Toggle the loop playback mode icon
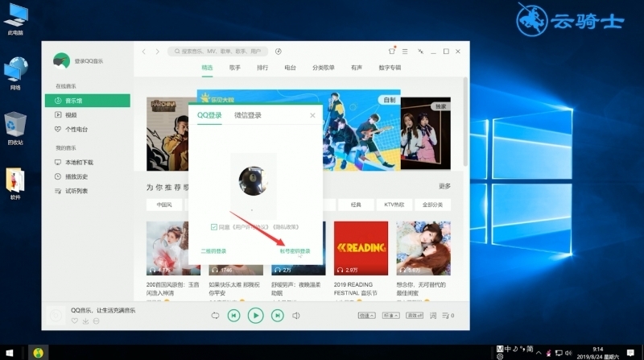Screen dimensions: 644x360 (215, 316)
